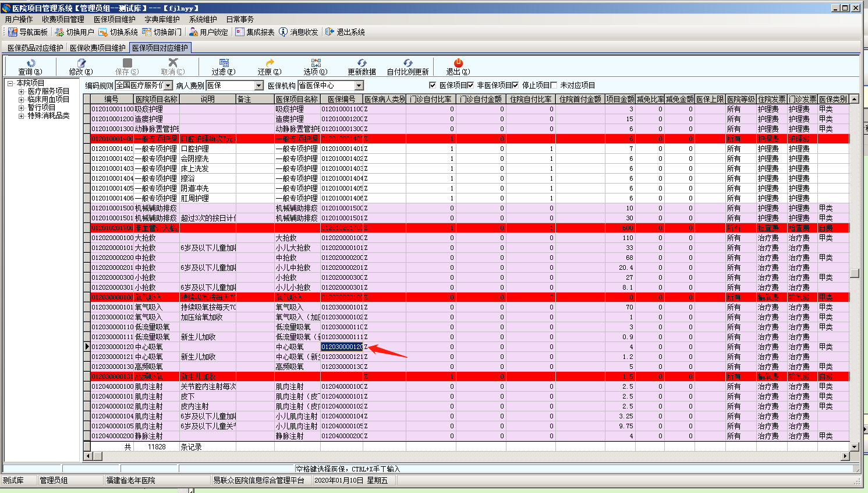Open the 导航面板 navigation panel
The width and height of the screenshot is (868, 493).
point(28,32)
